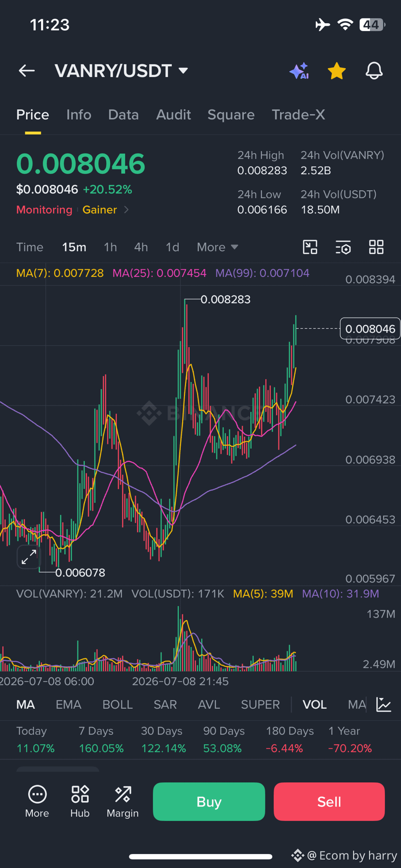Switch to the Info tab
The image size is (401, 868).
(x=78, y=115)
